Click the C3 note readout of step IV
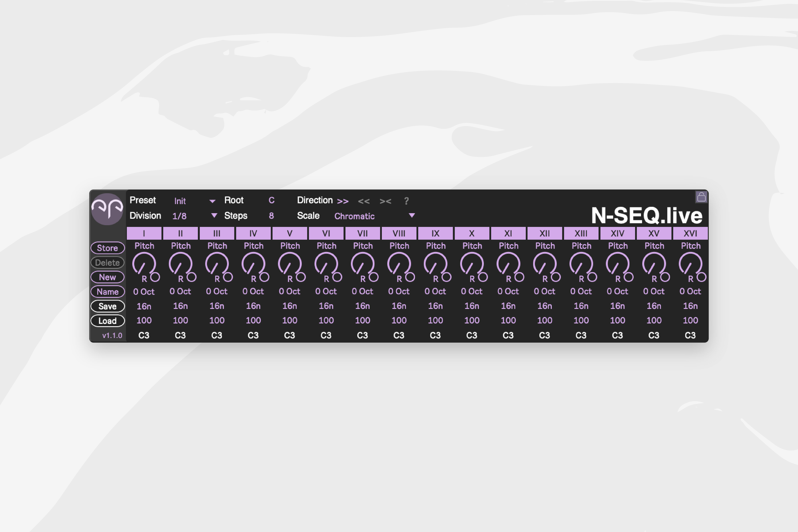Image resolution: width=798 pixels, height=532 pixels. click(253, 335)
